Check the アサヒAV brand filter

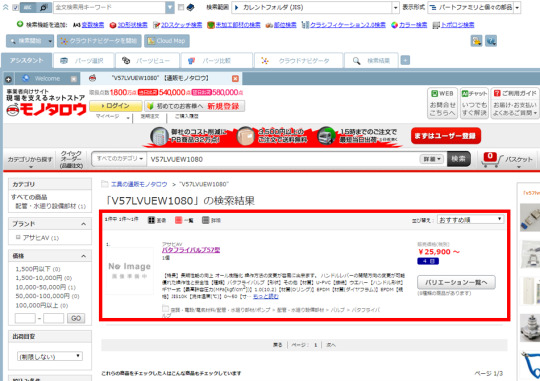click(x=18, y=237)
